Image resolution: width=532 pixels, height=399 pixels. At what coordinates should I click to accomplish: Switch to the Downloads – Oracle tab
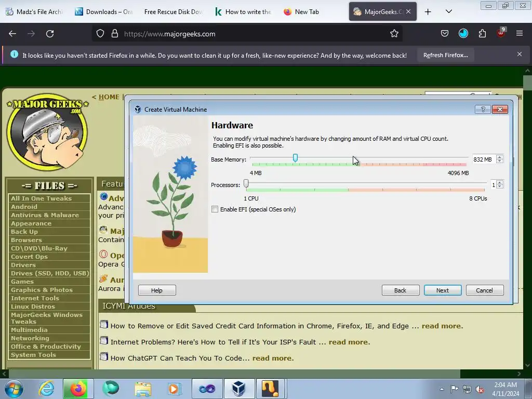pyautogui.click(x=103, y=12)
